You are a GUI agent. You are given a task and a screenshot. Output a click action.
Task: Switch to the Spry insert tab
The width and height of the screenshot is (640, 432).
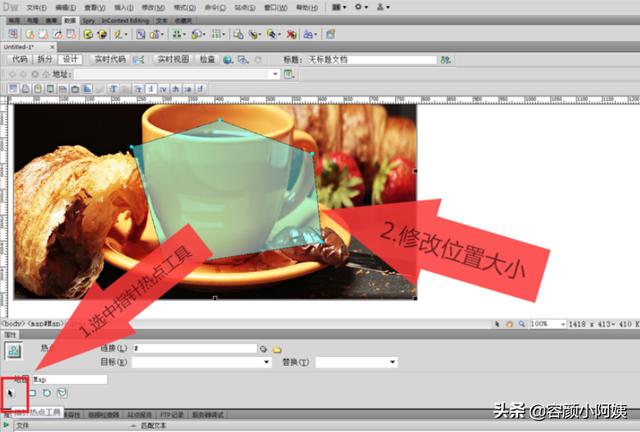click(89, 20)
